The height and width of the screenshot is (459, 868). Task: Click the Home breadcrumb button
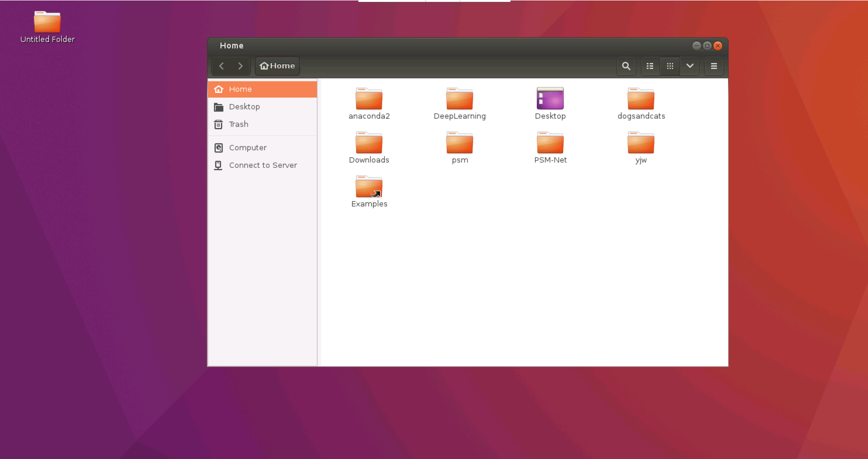(276, 66)
